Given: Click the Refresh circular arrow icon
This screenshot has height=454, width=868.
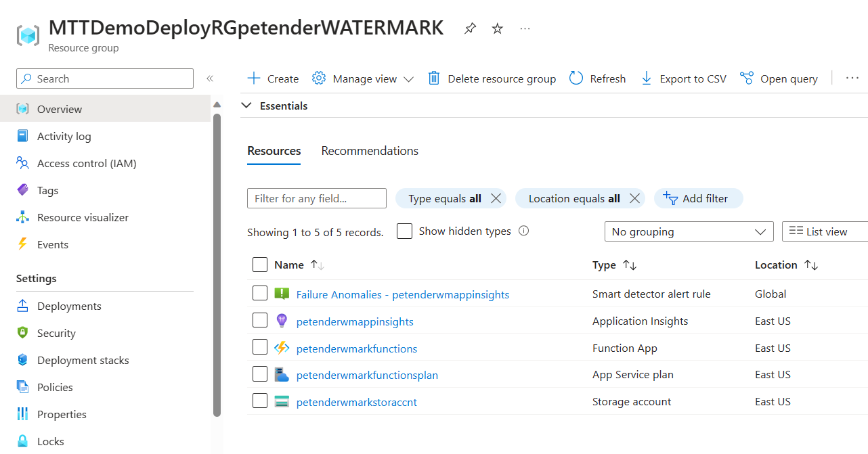Looking at the screenshot, I should [x=576, y=78].
